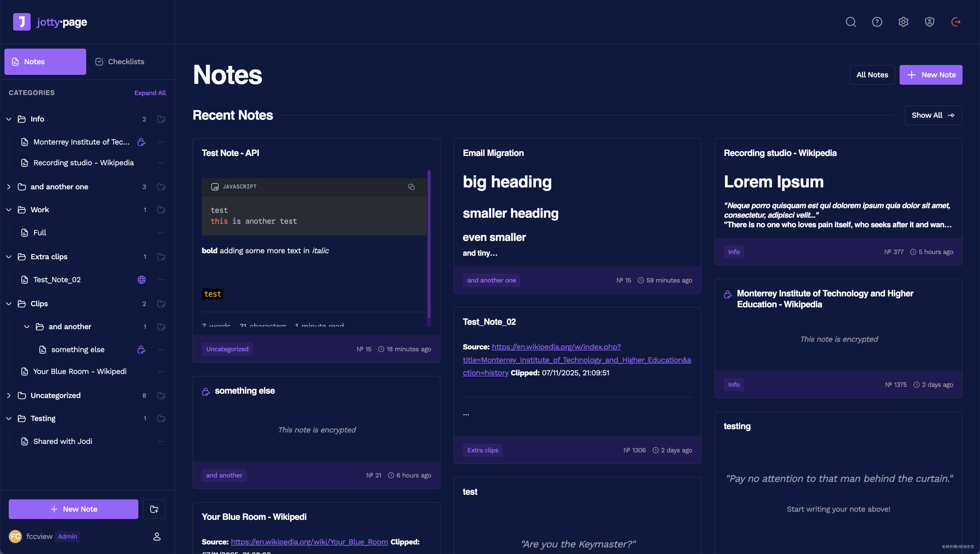Click the new category folder icon
This screenshot has width=980, height=554.
(x=154, y=509)
